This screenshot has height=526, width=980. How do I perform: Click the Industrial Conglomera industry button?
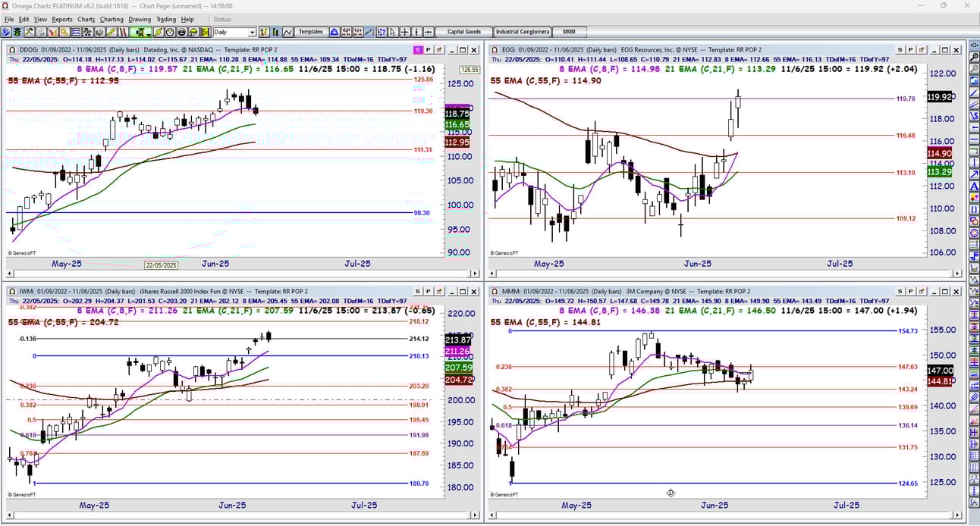tap(522, 33)
